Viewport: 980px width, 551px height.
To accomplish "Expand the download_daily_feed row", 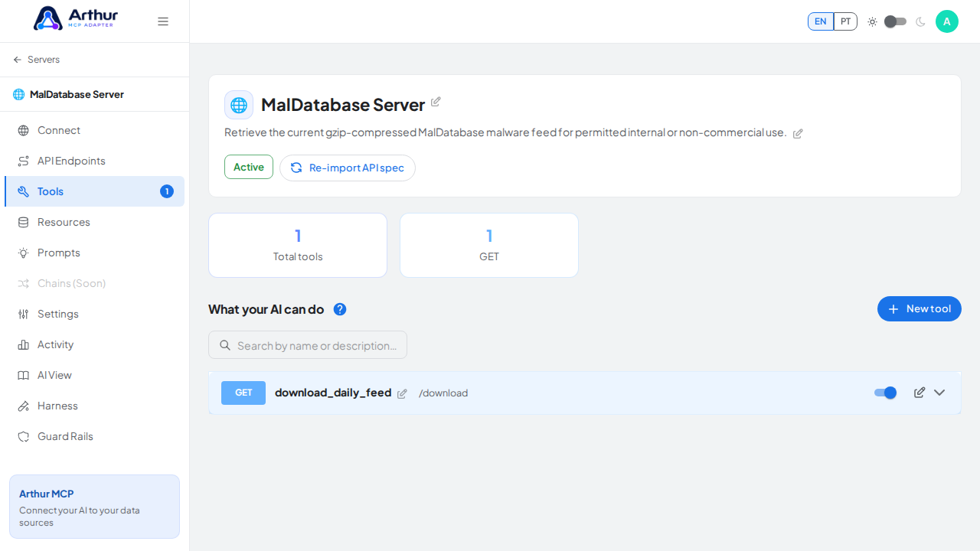I will click(939, 393).
